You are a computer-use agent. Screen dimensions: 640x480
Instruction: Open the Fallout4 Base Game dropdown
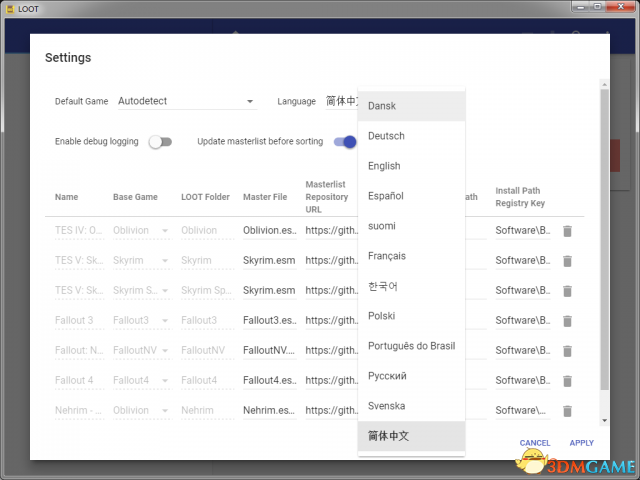[x=141, y=381]
